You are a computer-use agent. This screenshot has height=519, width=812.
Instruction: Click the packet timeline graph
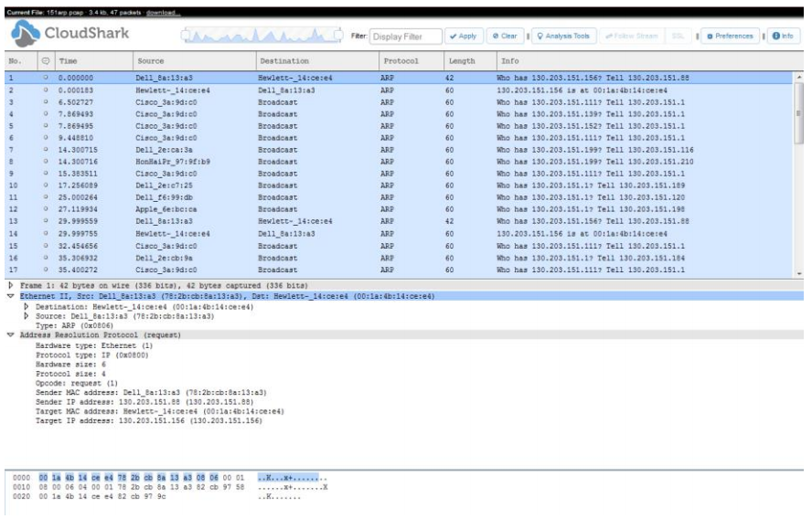(x=262, y=36)
